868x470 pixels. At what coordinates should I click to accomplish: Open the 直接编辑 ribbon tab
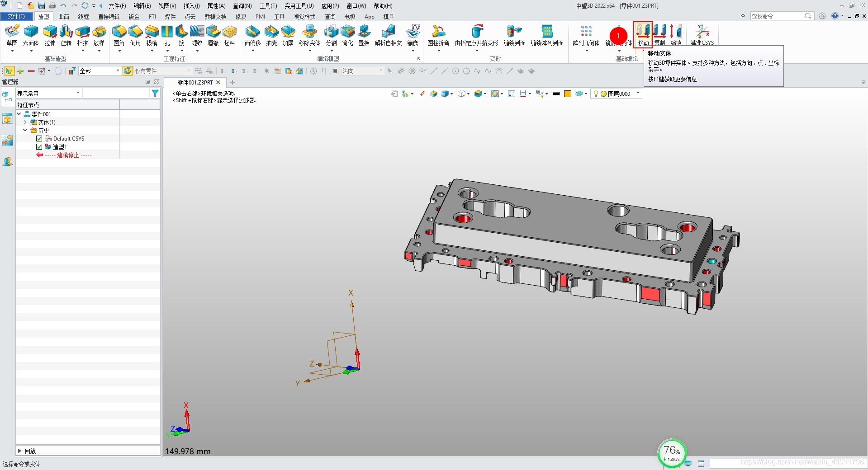[109, 17]
